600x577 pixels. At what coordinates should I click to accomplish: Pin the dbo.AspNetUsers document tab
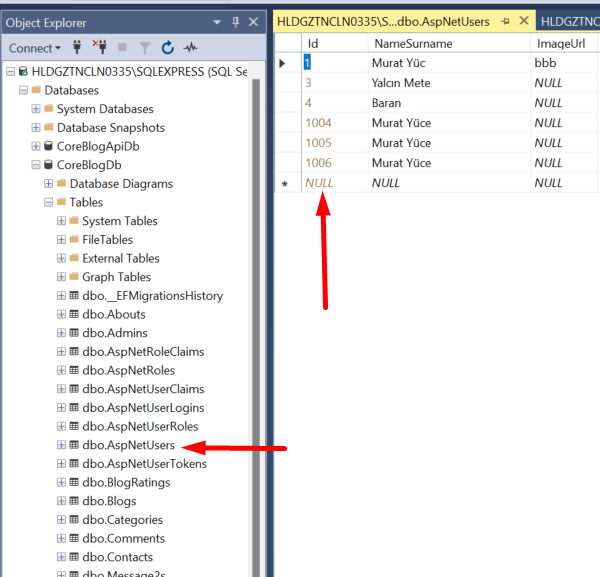coord(505,21)
